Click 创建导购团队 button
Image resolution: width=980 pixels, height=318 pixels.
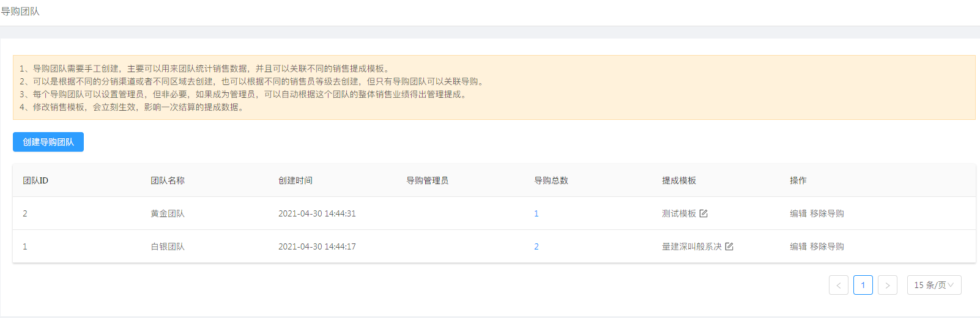coord(48,142)
